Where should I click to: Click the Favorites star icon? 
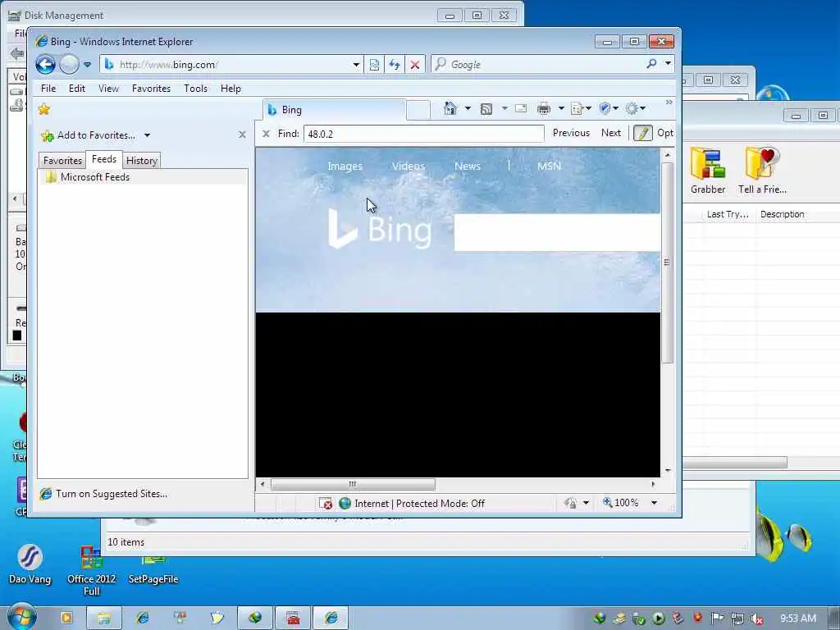click(44, 109)
